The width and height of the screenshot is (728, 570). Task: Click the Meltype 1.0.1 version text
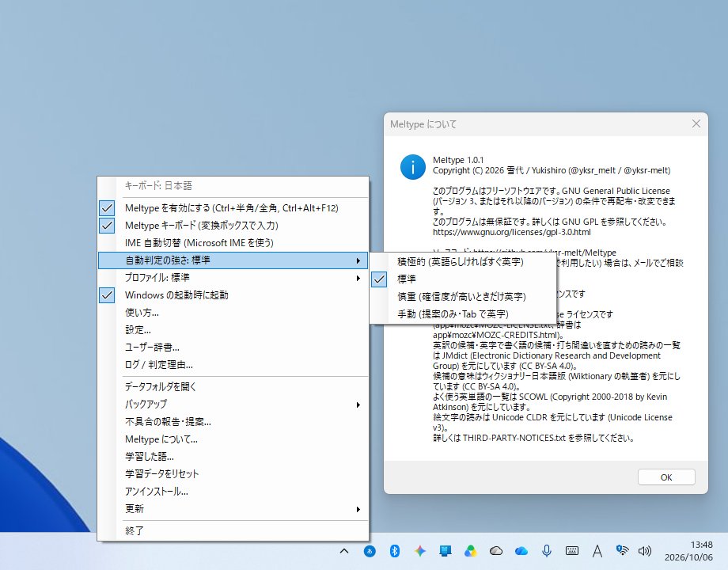pos(458,160)
